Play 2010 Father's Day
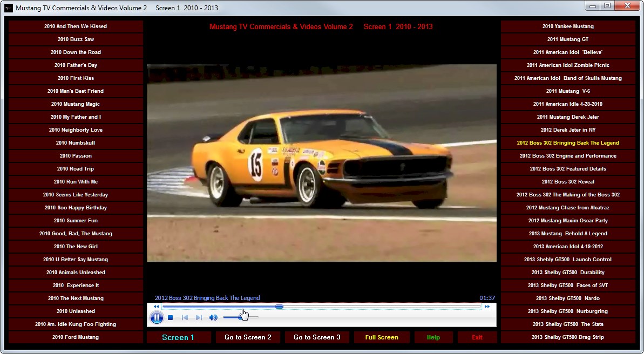Viewport: 644px width, 354px height. pyautogui.click(x=76, y=65)
